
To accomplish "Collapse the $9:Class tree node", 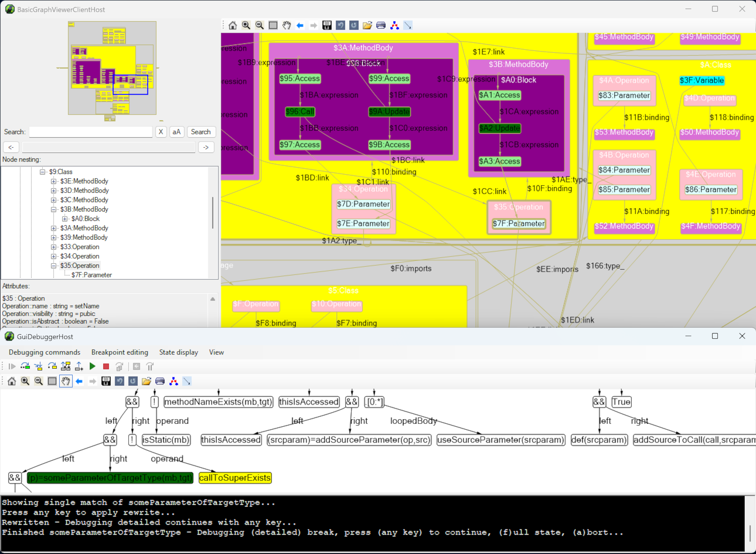I will pos(43,172).
